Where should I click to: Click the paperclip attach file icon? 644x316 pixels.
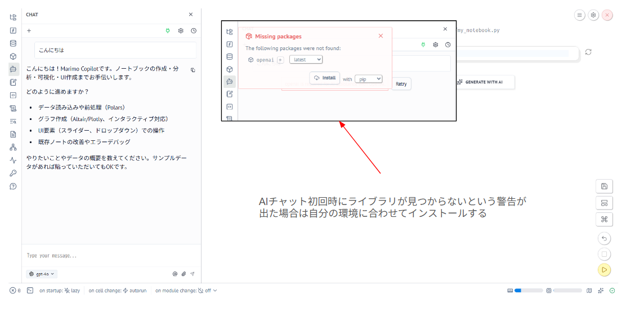coord(184,274)
